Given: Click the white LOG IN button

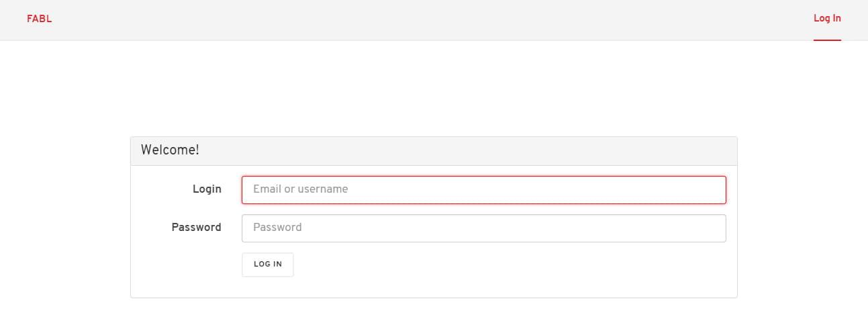Looking at the screenshot, I should (267, 265).
